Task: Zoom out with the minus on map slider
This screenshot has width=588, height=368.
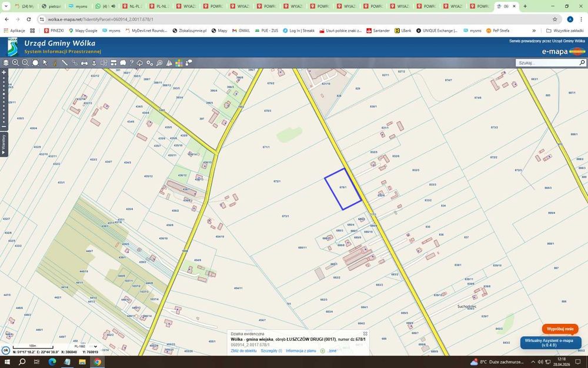Action: 4,127
